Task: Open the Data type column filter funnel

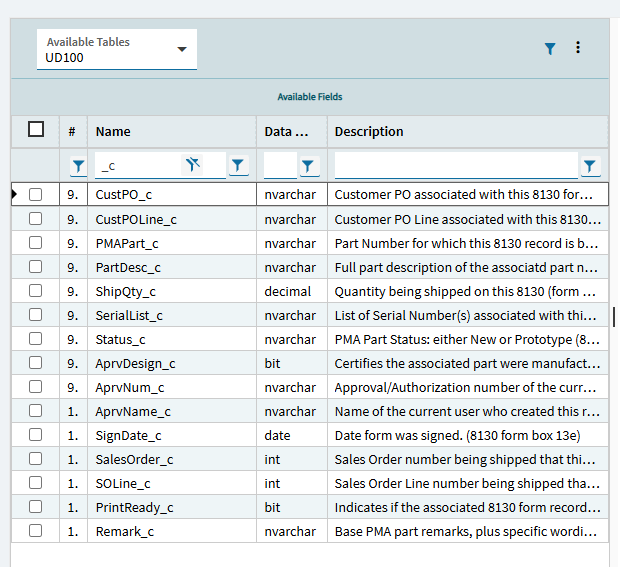Action: pos(308,166)
